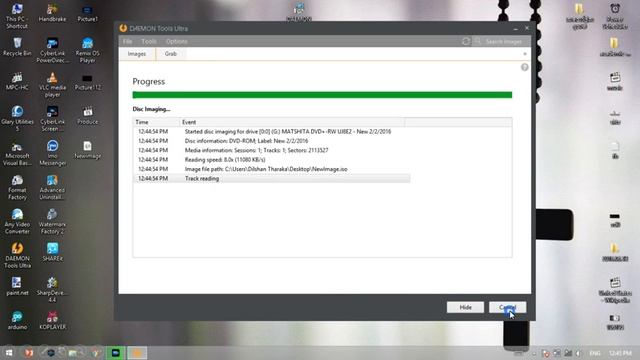Open the Options menu
The width and height of the screenshot is (640, 360).
pyautogui.click(x=176, y=41)
